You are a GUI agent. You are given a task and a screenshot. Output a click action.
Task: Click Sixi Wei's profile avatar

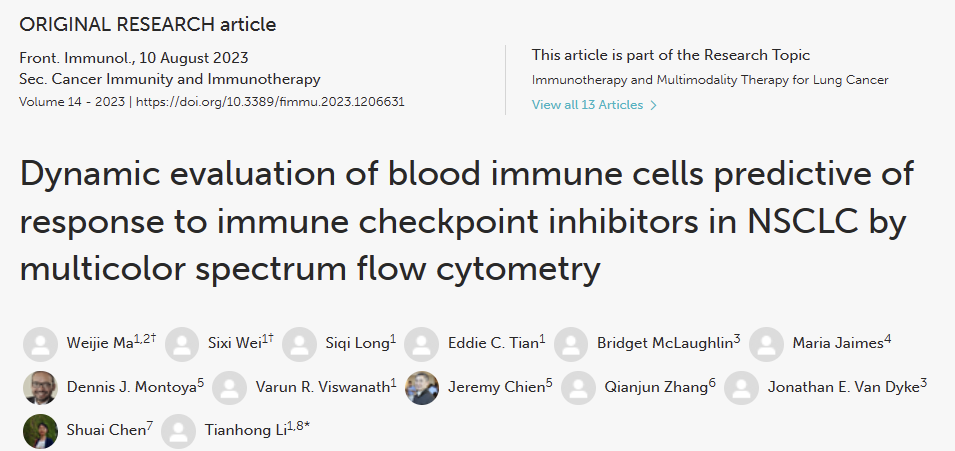point(182,345)
